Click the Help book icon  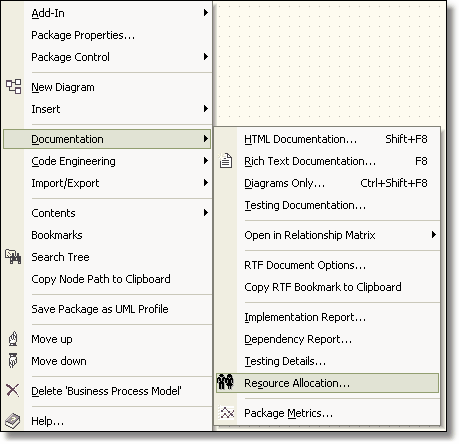pyautogui.click(x=13, y=421)
